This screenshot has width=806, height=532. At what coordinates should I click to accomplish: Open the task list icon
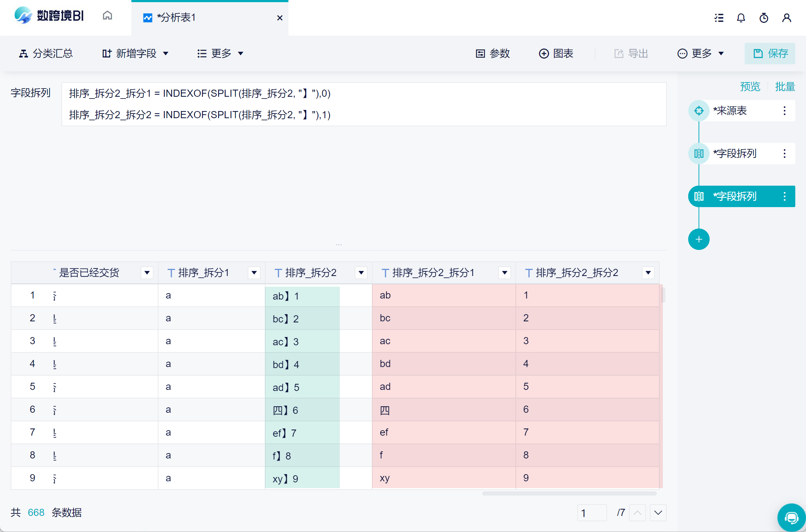tap(719, 18)
